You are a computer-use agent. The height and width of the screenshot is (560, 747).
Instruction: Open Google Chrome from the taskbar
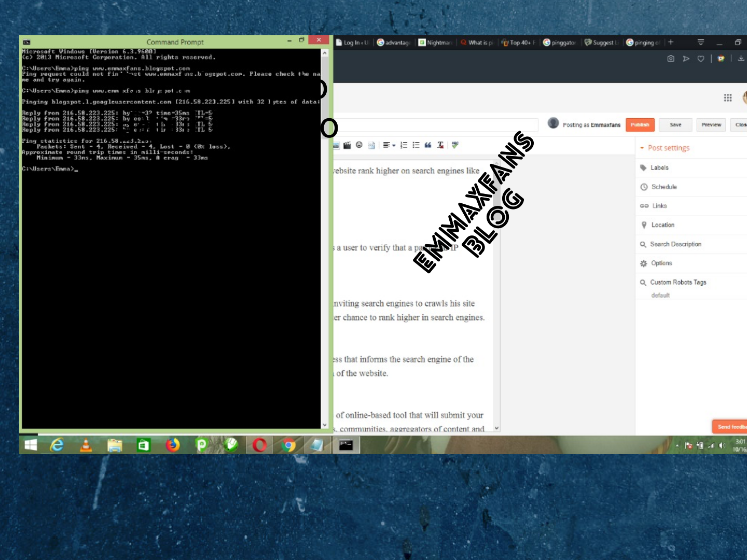coord(288,445)
